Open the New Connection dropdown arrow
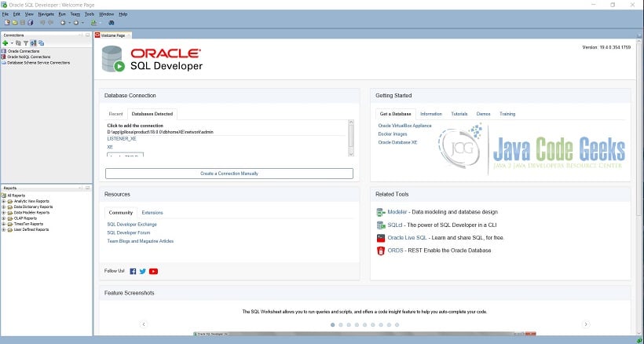Screen dimensions: 644x344 click(12, 43)
